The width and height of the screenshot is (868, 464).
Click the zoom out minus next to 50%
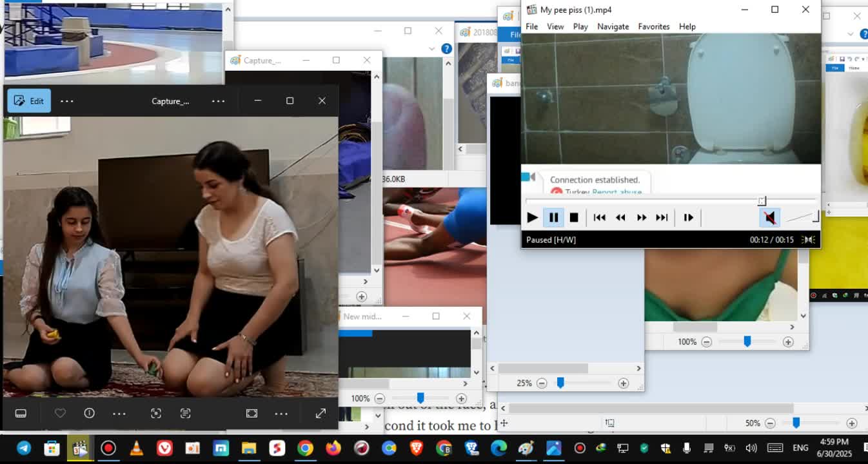click(770, 423)
